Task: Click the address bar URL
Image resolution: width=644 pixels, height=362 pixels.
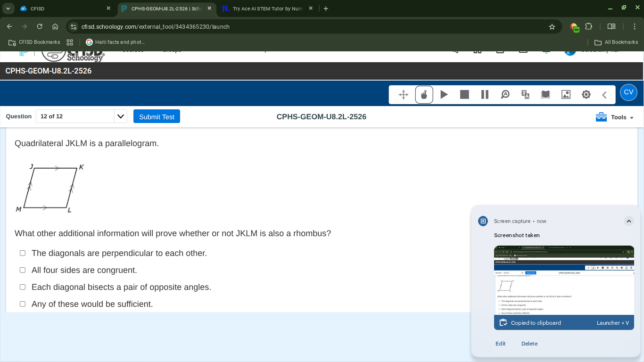Action: 156,27
